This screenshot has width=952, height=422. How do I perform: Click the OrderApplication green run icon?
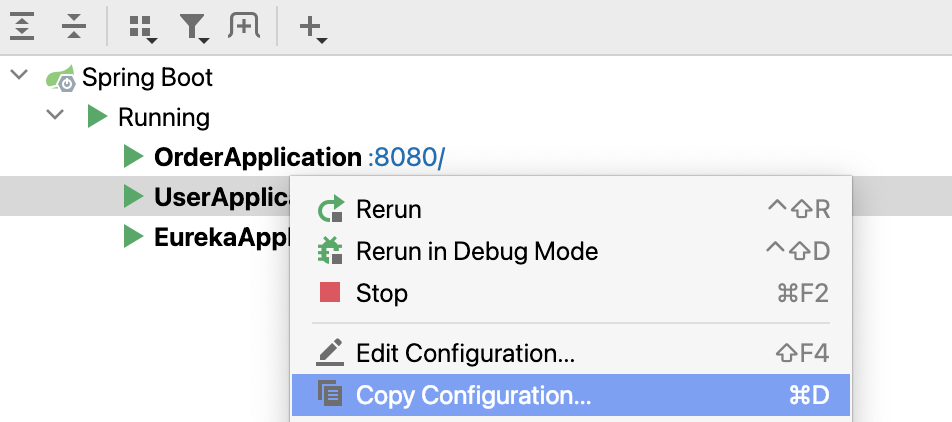(133, 157)
